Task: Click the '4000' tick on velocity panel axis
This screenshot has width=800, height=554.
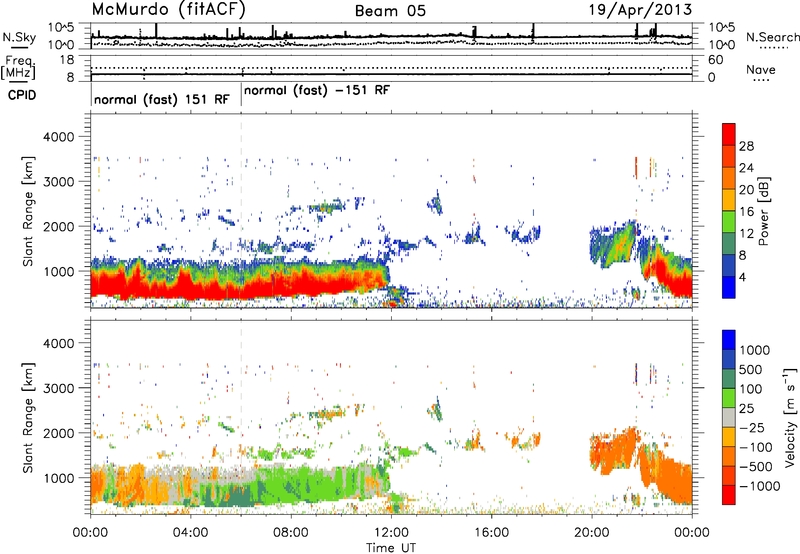Action: tap(58, 343)
